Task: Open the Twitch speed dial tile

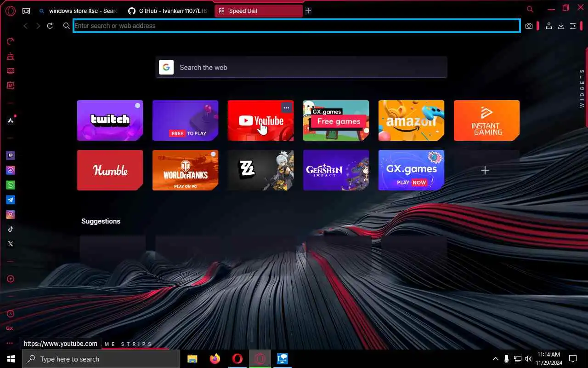Action: tap(110, 121)
